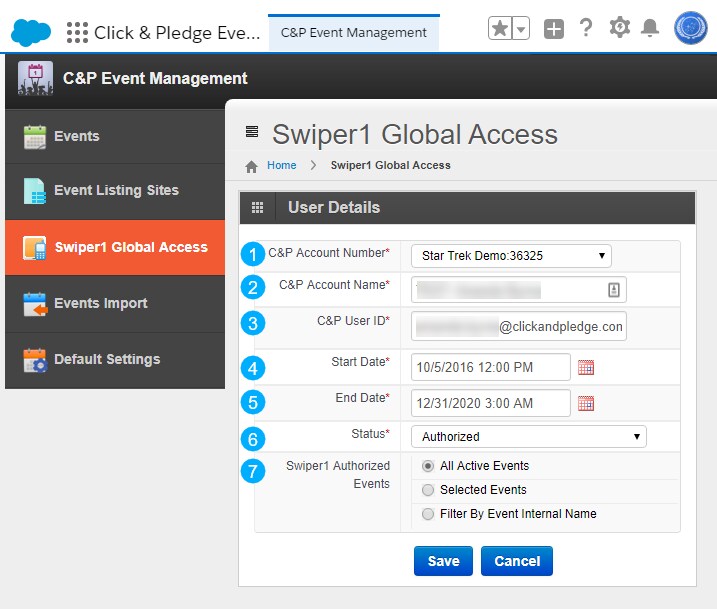Viewport: 717px width, 609px height.
Task: Click the User Details grid icon
Action: tap(257, 208)
